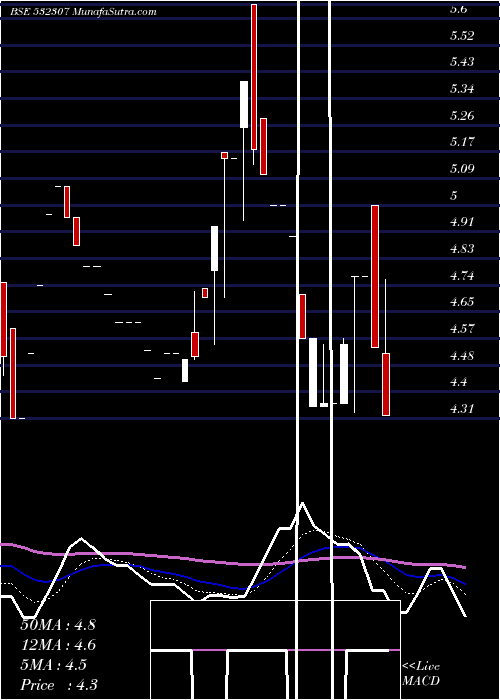This screenshot has height=700, width=500.
Task: Click the last red candlestick ending near 4.31
Action: [386, 384]
